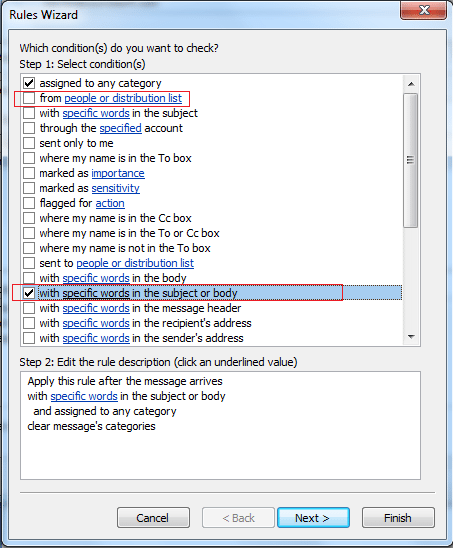
Task: Click 'people or distribution list' link after 'sent to'
Action: [x=135, y=263]
